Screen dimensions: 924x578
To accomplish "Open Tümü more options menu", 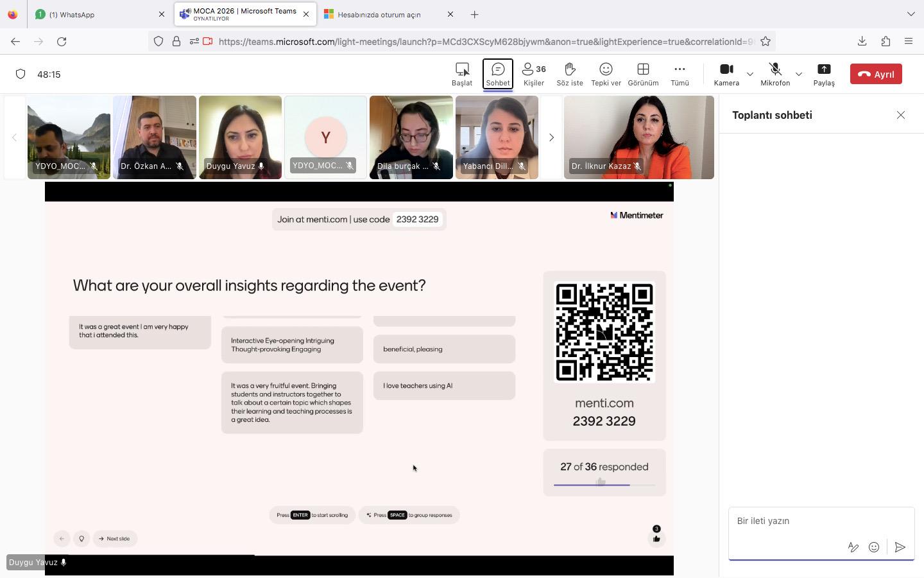I will (x=680, y=74).
